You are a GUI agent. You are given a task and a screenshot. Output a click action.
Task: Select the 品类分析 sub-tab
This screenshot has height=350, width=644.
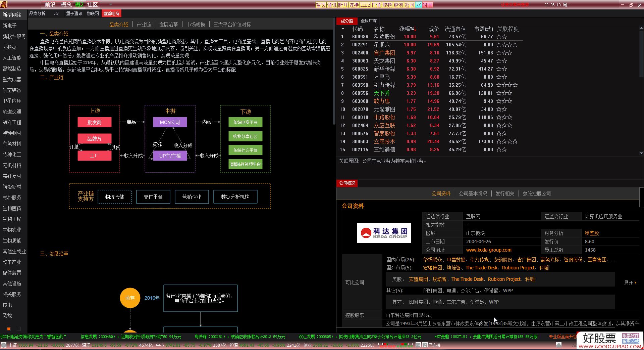[x=37, y=13]
